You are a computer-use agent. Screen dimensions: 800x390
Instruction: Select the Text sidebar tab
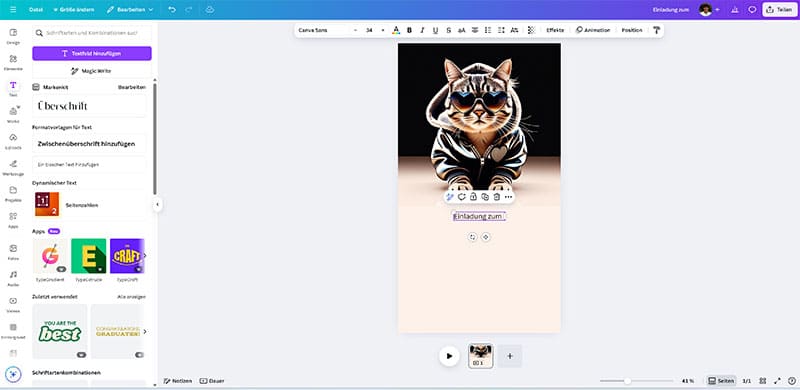coord(13,88)
